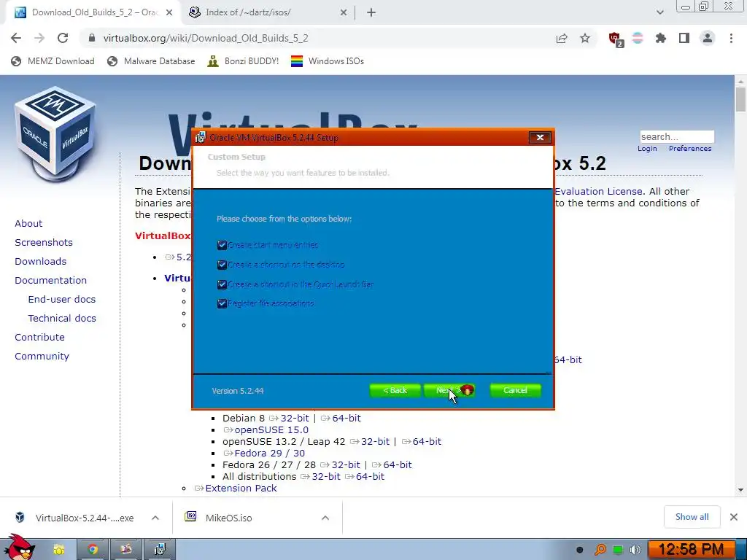Screen dimensions: 747x560
Task: Click the green tray status icon
Action: pos(617,550)
